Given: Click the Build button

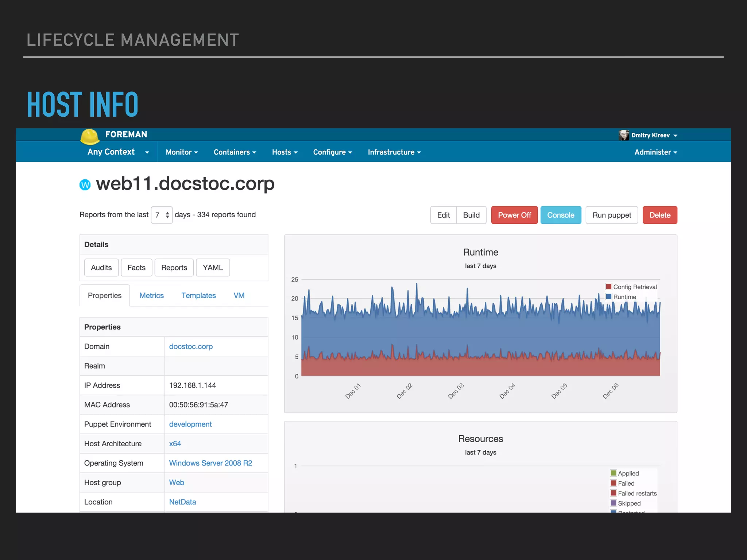Looking at the screenshot, I should point(471,215).
